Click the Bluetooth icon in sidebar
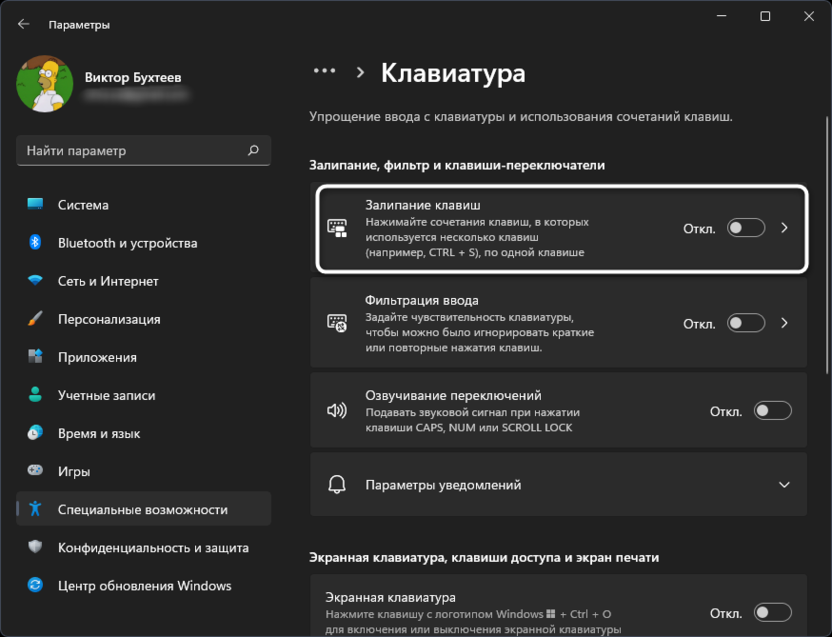This screenshot has height=637, width=832. coord(35,243)
